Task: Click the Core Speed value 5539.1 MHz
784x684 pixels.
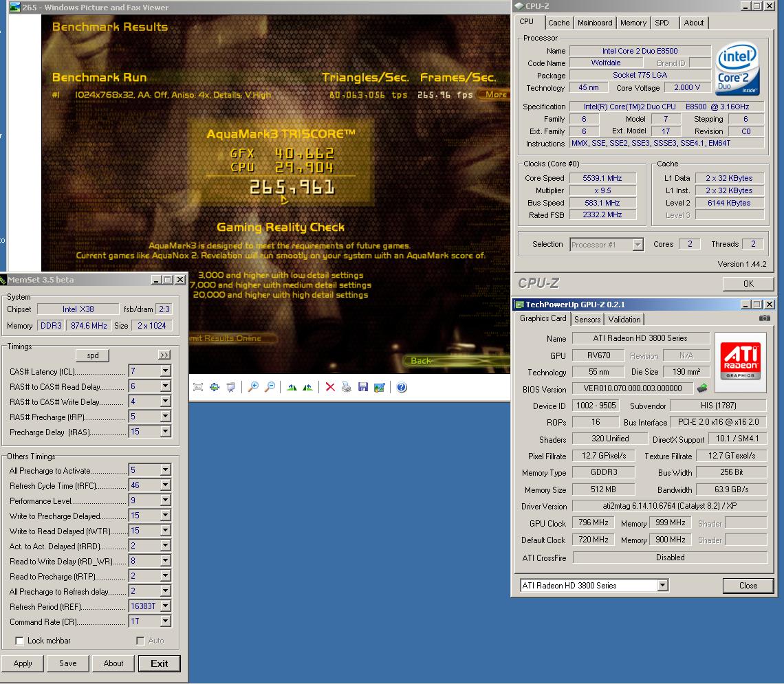Action: 602,178
